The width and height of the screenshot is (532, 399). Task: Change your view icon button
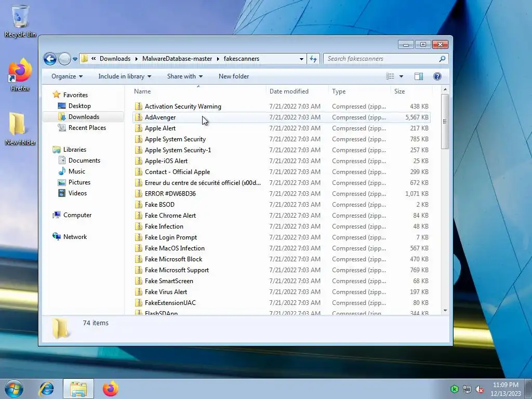(x=390, y=76)
